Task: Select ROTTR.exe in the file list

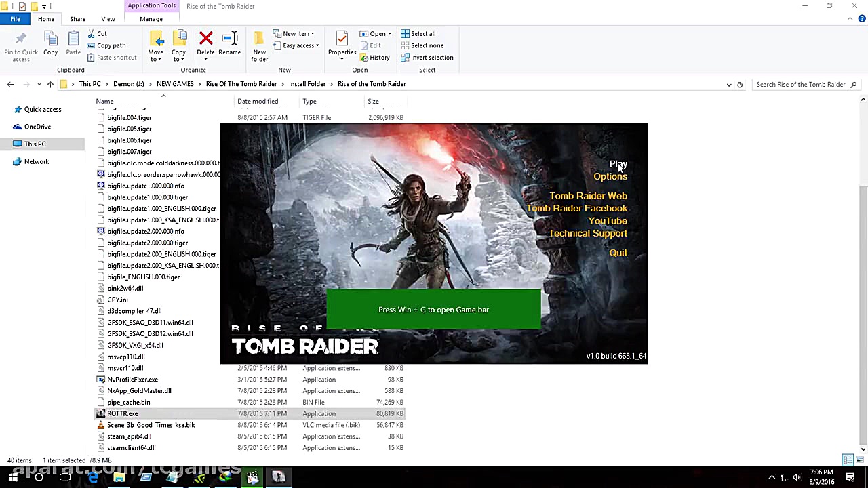Action: (x=123, y=413)
